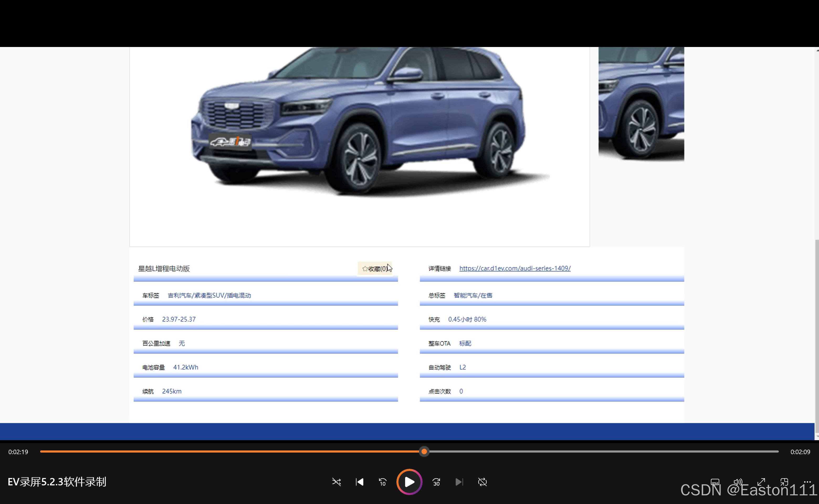
Task: Select the side car thumbnail image
Action: [641, 104]
